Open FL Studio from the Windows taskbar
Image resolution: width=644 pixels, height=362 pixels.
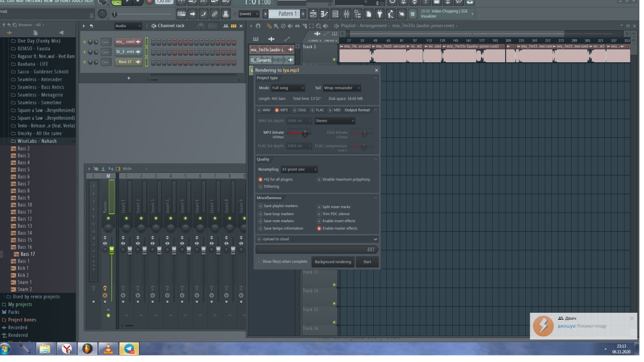pyautogui.click(x=88, y=348)
